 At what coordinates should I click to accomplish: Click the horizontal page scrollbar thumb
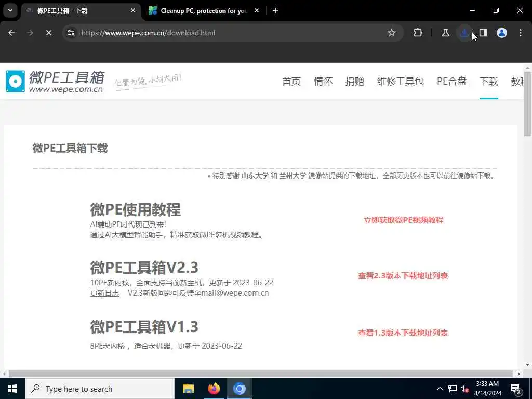tap(260, 374)
